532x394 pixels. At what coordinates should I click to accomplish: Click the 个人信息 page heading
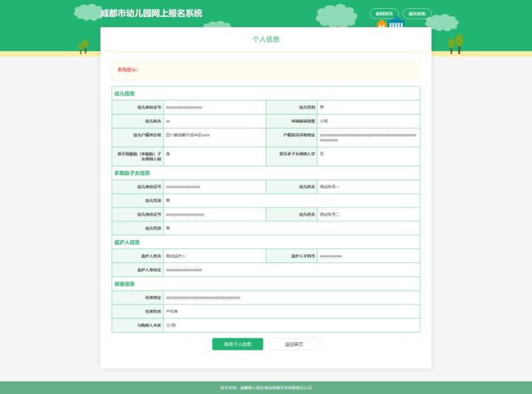click(266, 39)
